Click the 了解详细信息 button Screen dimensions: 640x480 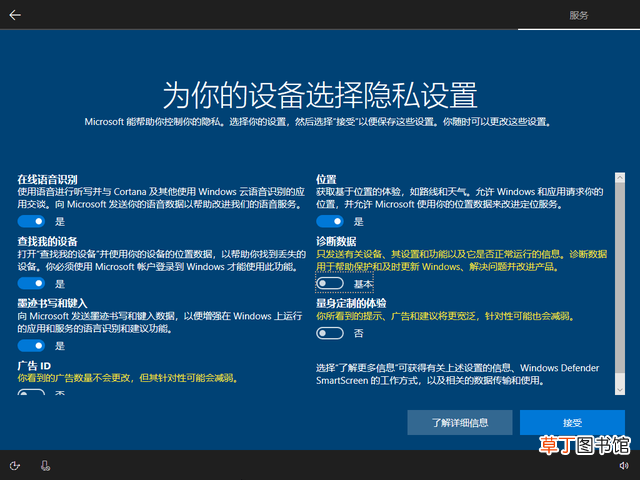click(x=460, y=422)
